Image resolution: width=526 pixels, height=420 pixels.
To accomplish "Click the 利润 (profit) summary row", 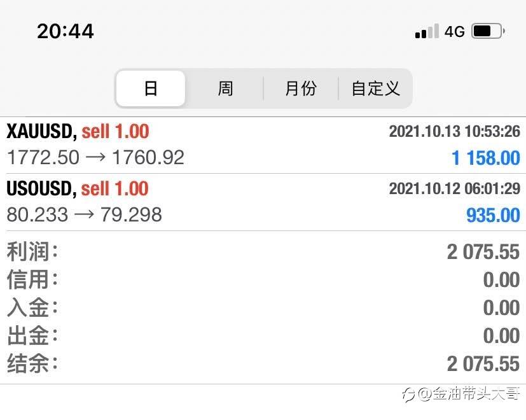I will click(263, 251).
